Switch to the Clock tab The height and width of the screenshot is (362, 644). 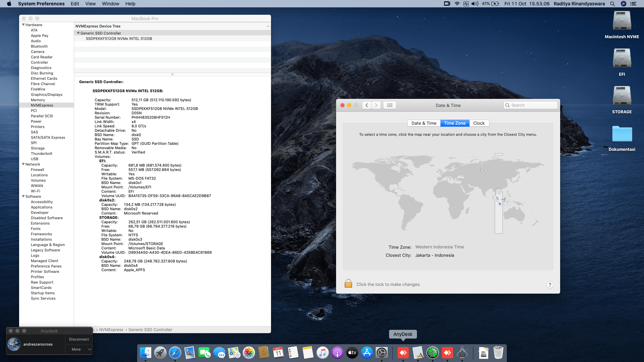point(479,123)
